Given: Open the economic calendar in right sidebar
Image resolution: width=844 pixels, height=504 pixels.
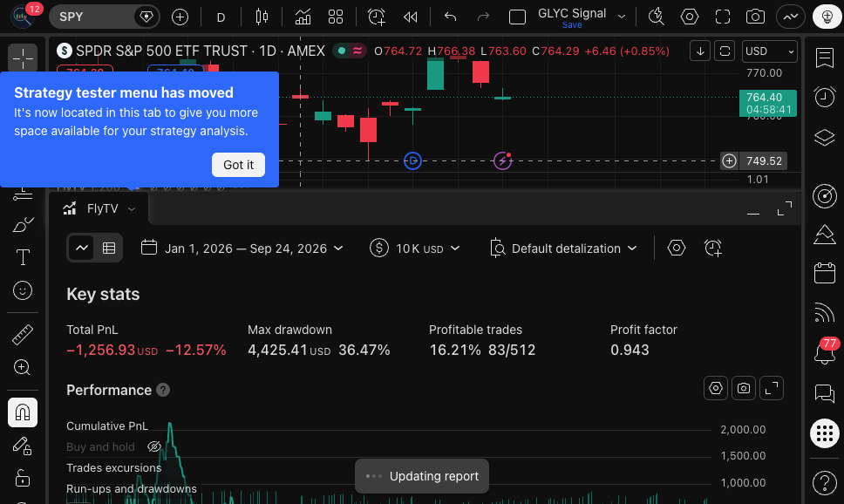Looking at the screenshot, I should point(825,272).
